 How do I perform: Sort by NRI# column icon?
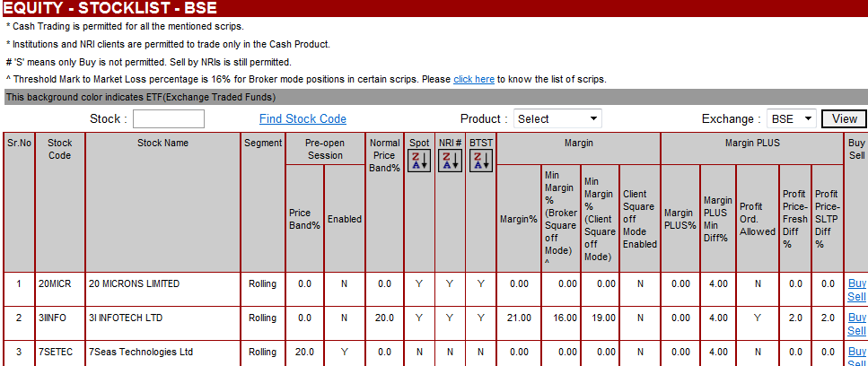tap(450, 161)
